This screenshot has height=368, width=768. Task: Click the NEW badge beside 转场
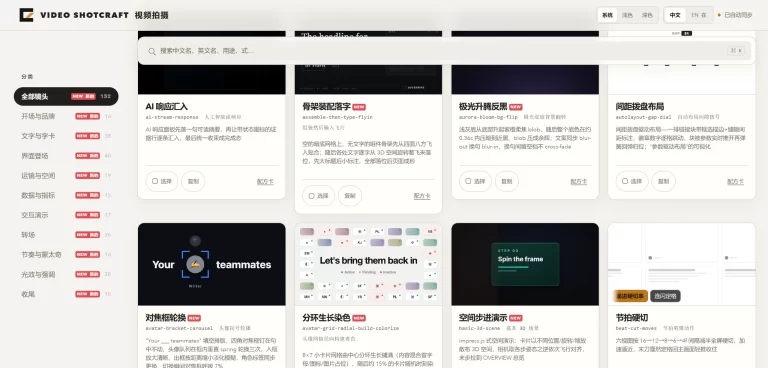pos(88,235)
